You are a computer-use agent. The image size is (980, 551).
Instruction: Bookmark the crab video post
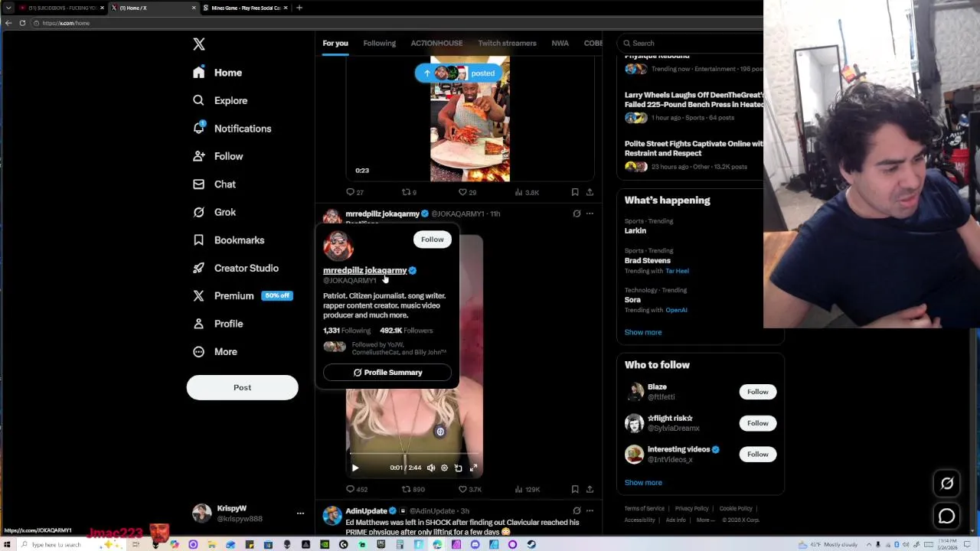pyautogui.click(x=575, y=192)
